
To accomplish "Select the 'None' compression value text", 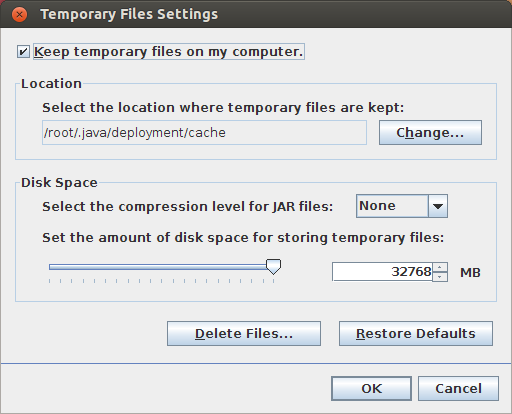I will pyautogui.click(x=377, y=206).
